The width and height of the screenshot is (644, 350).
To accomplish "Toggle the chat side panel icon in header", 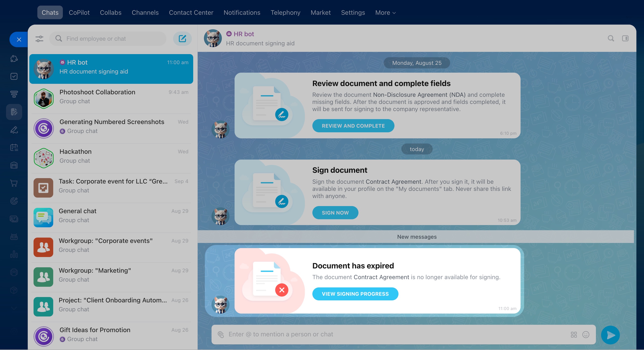I will pyautogui.click(x=625, y=38).
